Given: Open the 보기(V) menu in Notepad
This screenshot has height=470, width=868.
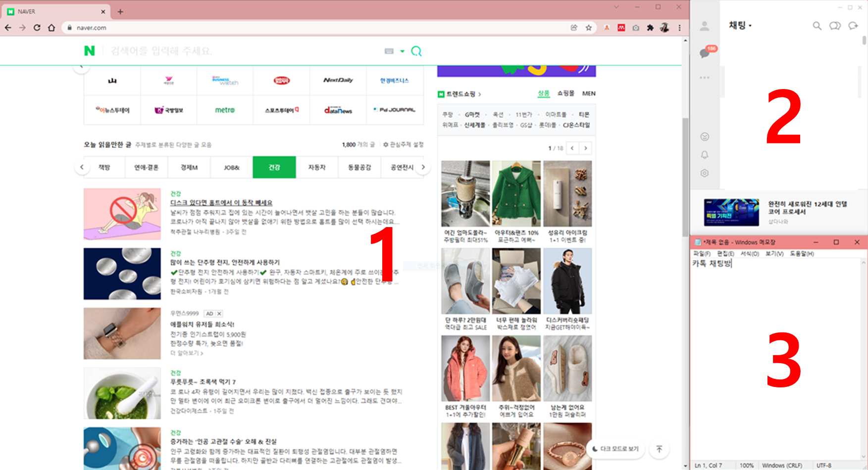Looking at the screenshot, I should (774, 254).
